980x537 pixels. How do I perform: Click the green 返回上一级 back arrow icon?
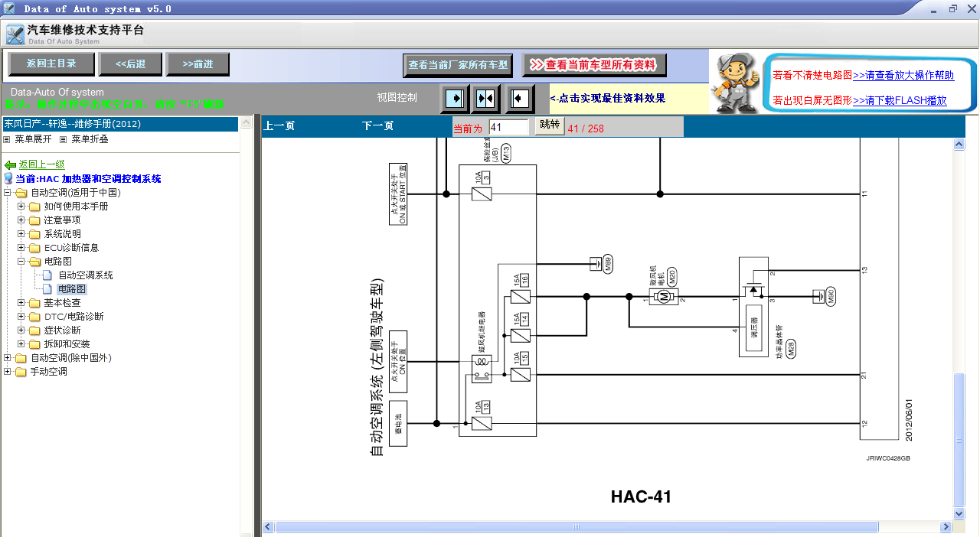10,165
